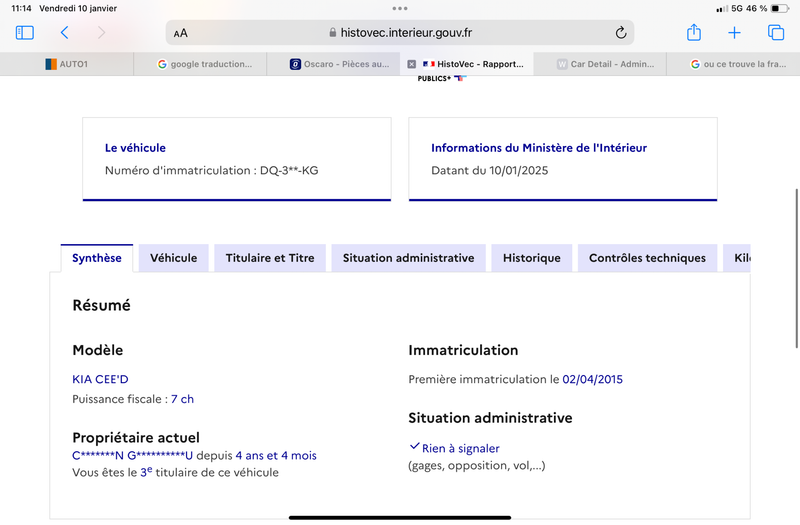Open the AA reader text options
Viewport: 800px width, 525px height.
pyautogui.click(x=181, y=33)
